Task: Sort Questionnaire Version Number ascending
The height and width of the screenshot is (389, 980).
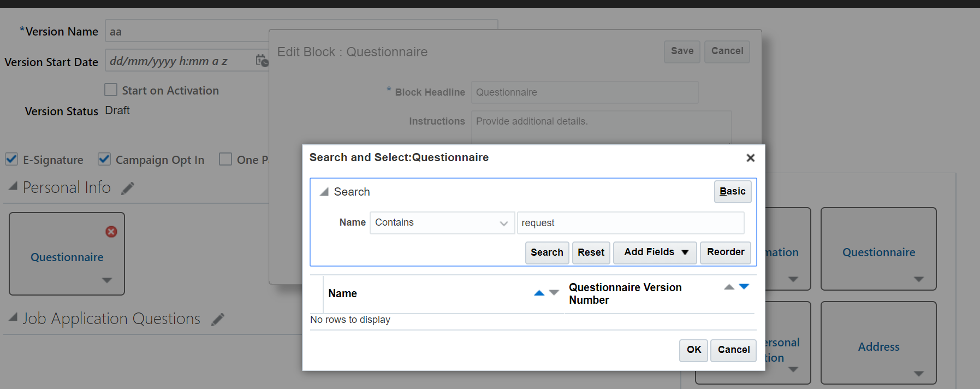Action: click(729, 287)
